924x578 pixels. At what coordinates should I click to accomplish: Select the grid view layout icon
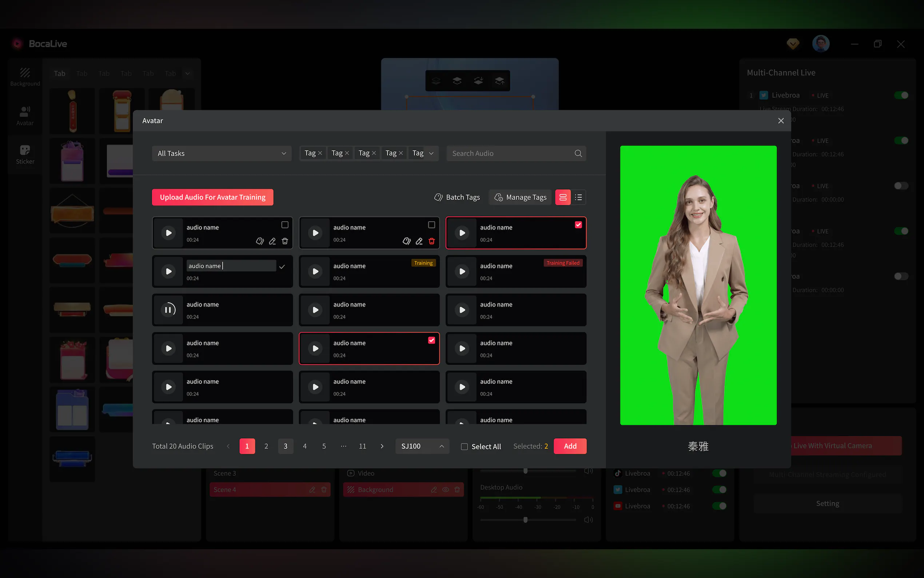(563, 197)
